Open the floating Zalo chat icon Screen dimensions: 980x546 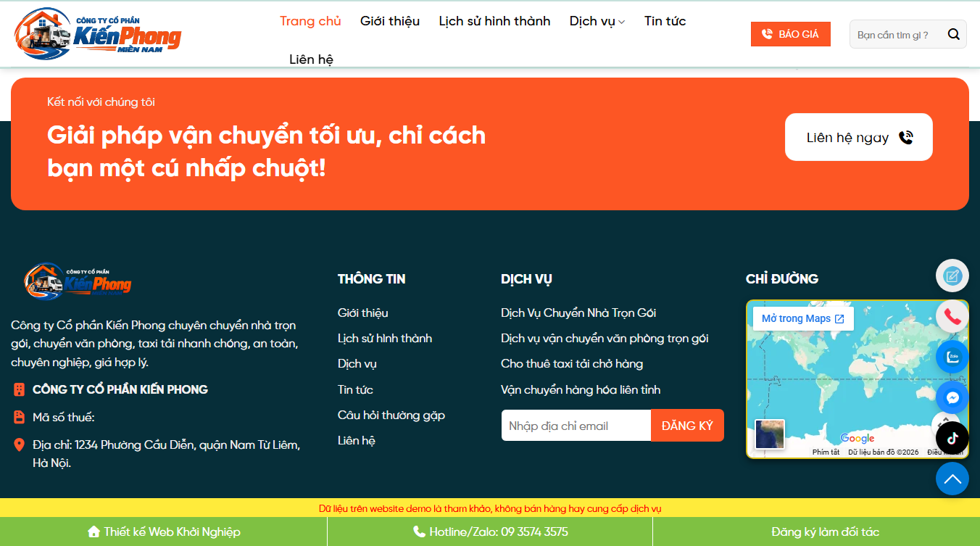click(x=952, y=357)
